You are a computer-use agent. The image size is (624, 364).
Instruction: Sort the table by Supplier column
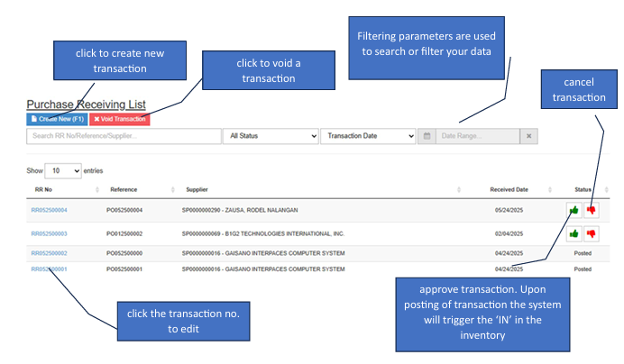(x=459, y=190)
